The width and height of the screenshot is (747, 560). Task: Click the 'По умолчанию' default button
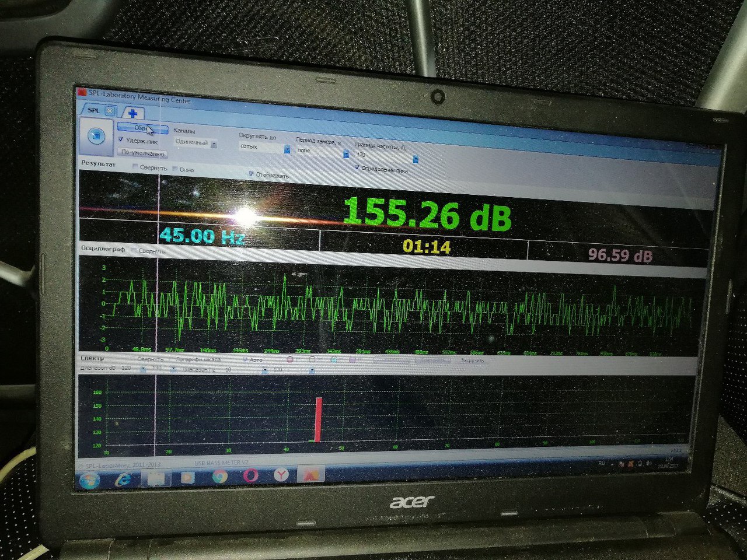142,153
